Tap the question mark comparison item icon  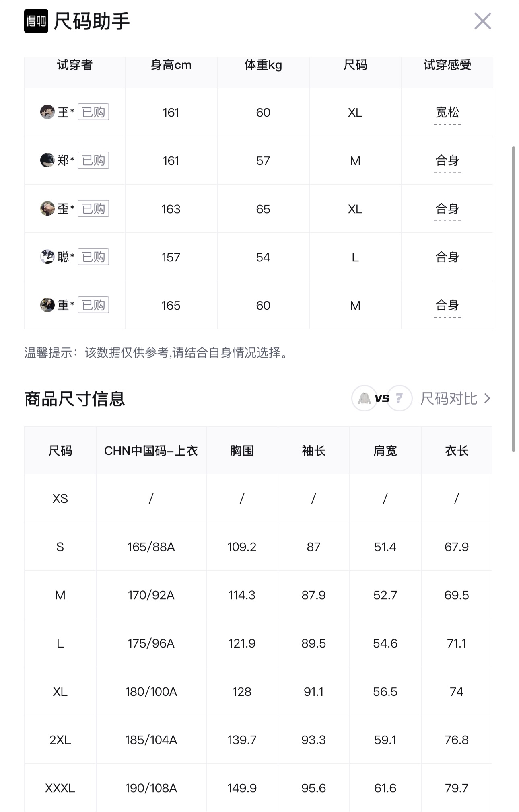tap(400, 398)
